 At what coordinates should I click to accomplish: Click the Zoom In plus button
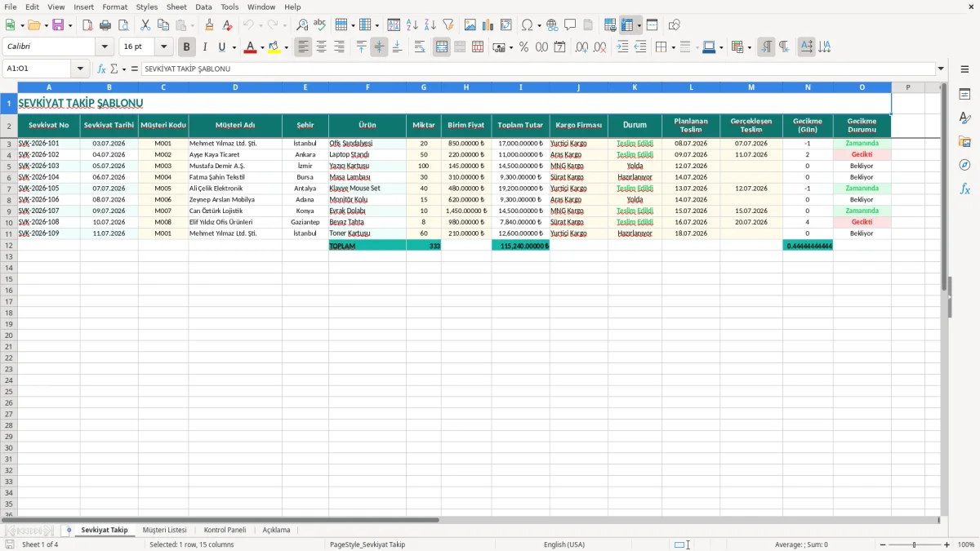click(947, 544)
